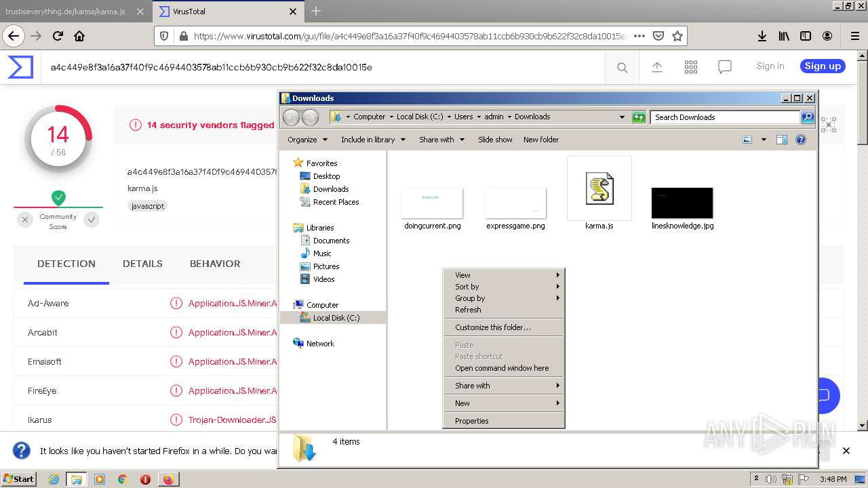
Task: Open Include in library dropdown
Action: pos(373,140)
